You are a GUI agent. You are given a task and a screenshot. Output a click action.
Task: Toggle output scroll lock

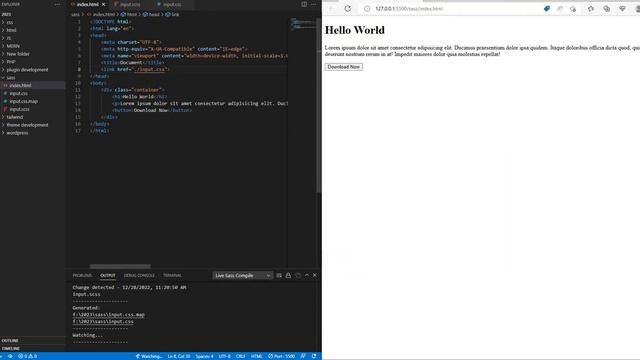tap(288, 276)
